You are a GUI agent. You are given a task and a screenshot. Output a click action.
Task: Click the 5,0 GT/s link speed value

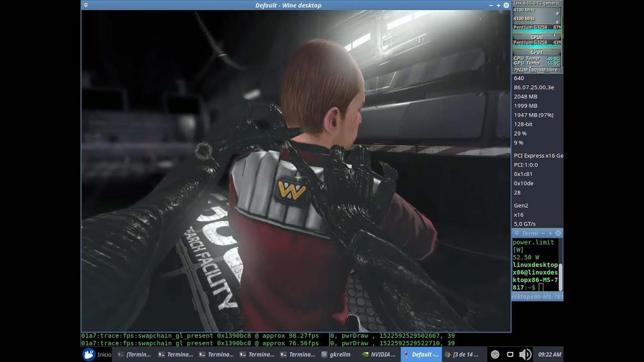(x=525, y=224)
